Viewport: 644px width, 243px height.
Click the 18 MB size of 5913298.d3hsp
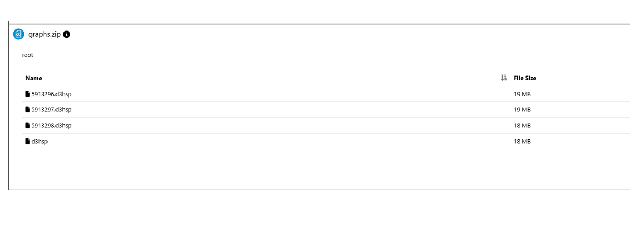coord(522,126)
